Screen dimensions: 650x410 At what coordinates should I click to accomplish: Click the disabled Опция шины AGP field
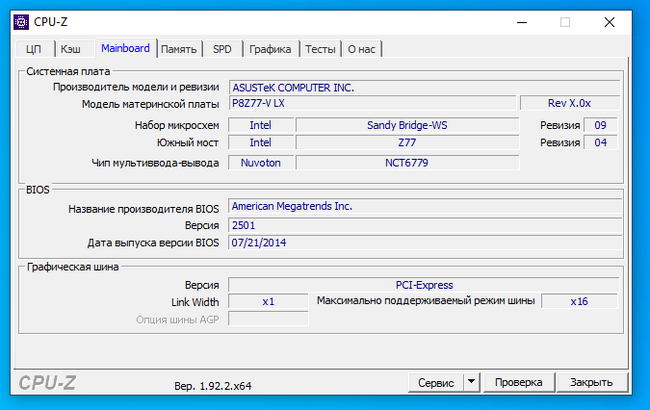click(x=268, y=319)
